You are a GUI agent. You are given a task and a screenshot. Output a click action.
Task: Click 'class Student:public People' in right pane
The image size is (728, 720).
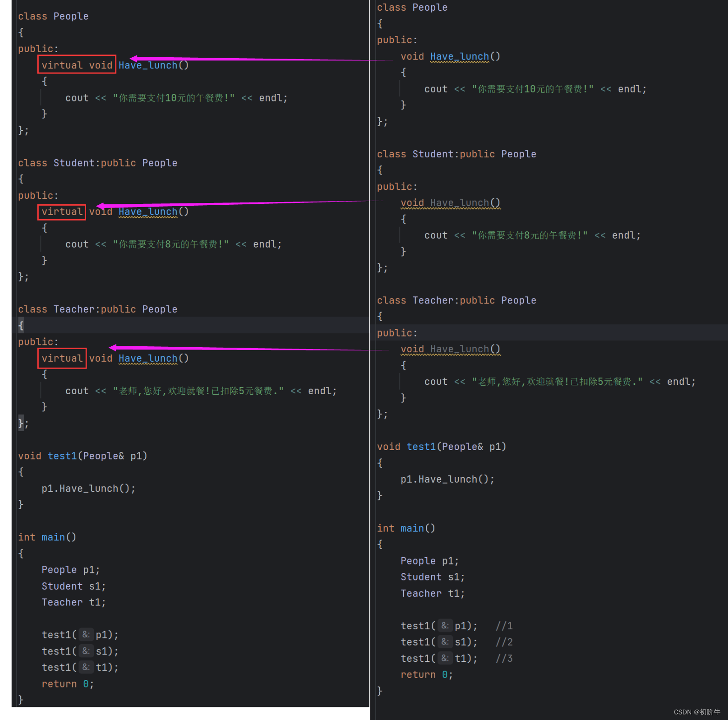coord(457,154)
